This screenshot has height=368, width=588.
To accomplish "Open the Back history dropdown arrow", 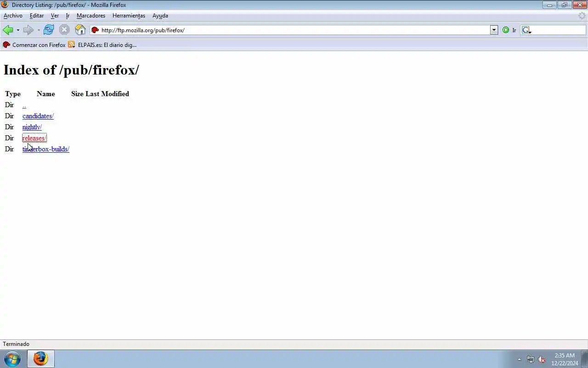I will pyautogui.click(x=18, y=30).
